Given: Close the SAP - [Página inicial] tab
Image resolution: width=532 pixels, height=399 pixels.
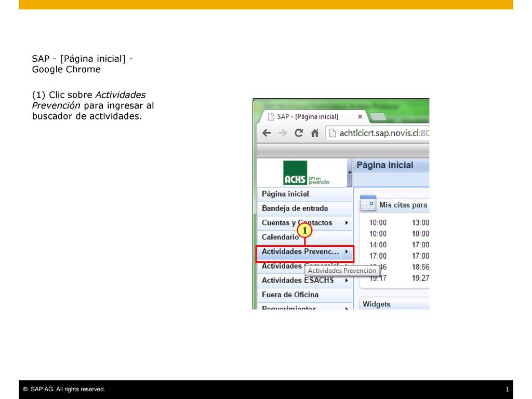Looking at the screenshot, I should tap(360, 117).
